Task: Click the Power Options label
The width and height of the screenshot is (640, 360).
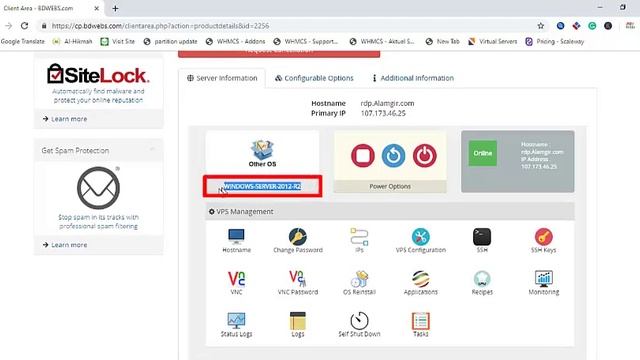Action: (x=390, y=186)
